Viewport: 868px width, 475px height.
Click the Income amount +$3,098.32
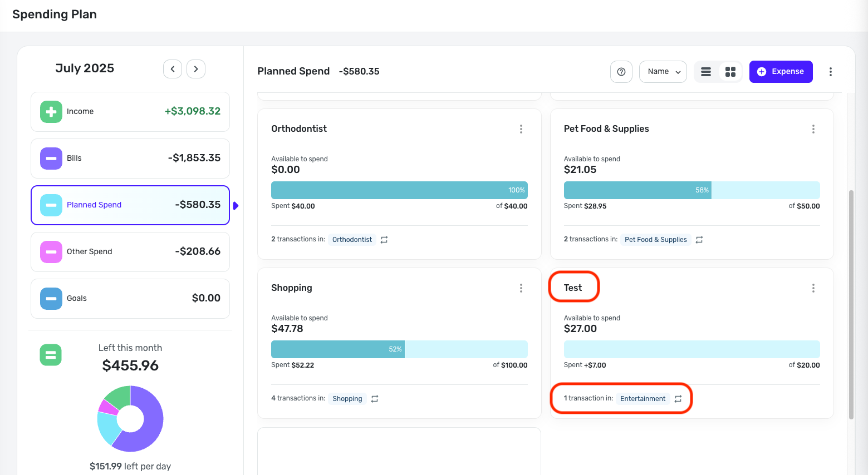pos(193,111)
